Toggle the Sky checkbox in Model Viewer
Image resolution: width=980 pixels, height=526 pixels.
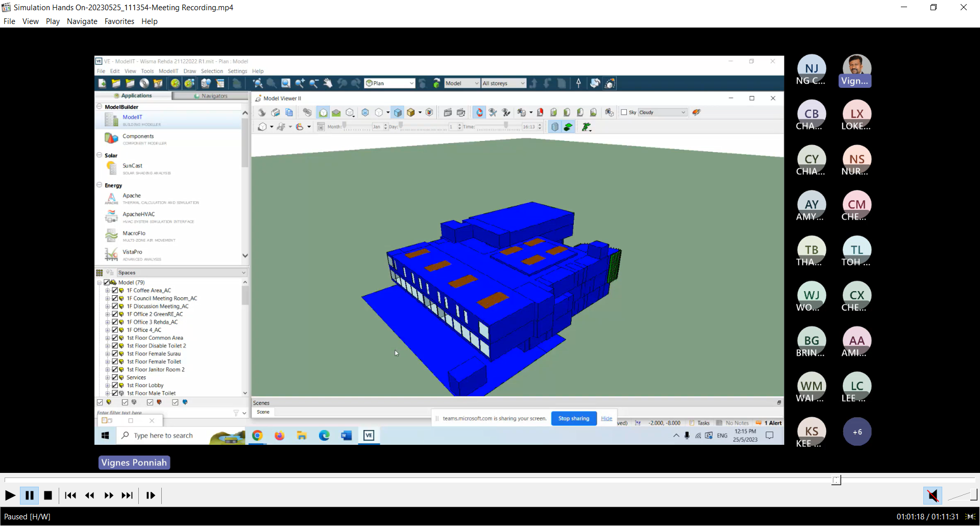pos(624,112)
